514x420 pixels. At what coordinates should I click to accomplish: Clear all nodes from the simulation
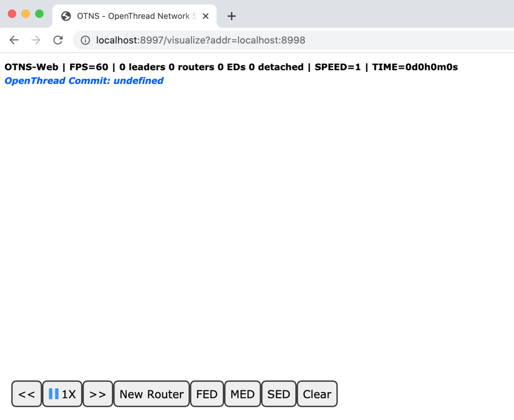[317, 394]
